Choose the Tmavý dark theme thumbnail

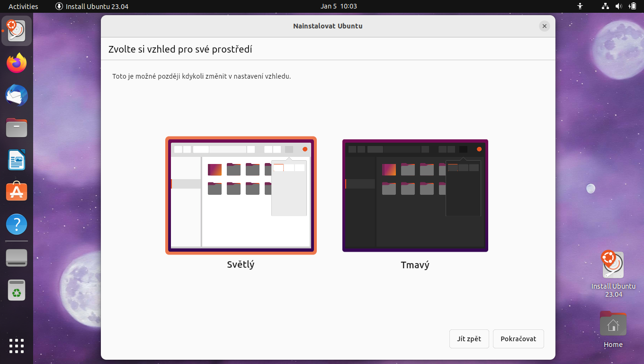click(415, 195)
